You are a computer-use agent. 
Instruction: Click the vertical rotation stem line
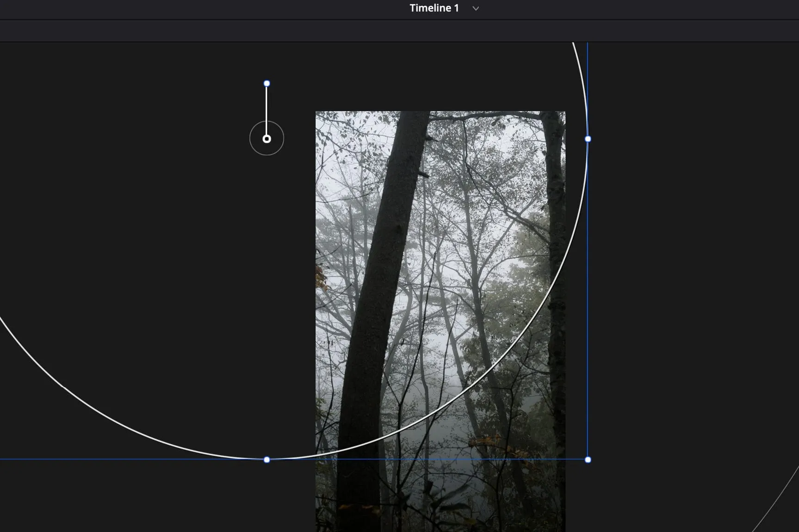[x=266, y=106]
